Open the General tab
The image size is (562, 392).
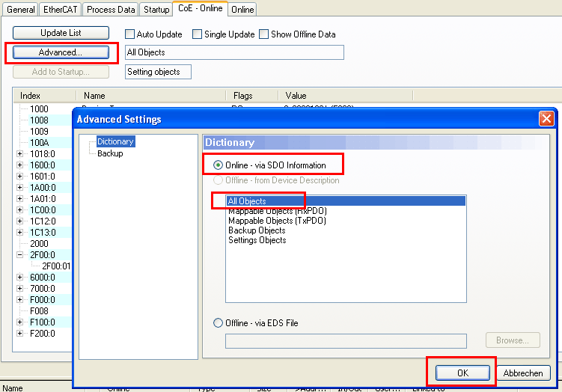pyautogui.click(x=20, y=9)
